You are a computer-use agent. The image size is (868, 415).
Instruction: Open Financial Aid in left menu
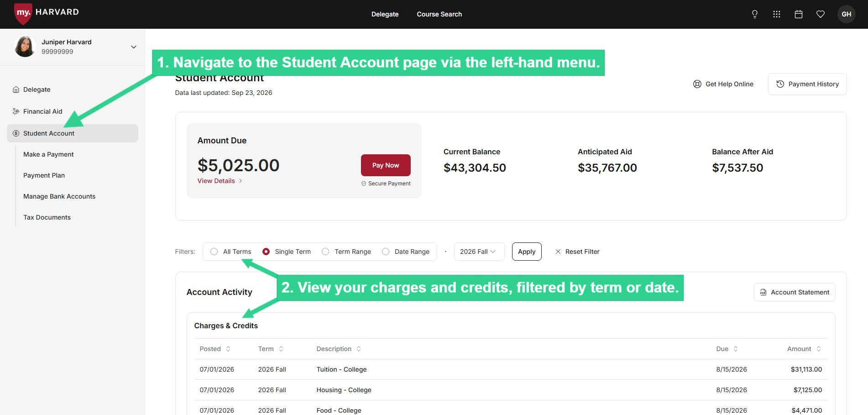point(43,111)
